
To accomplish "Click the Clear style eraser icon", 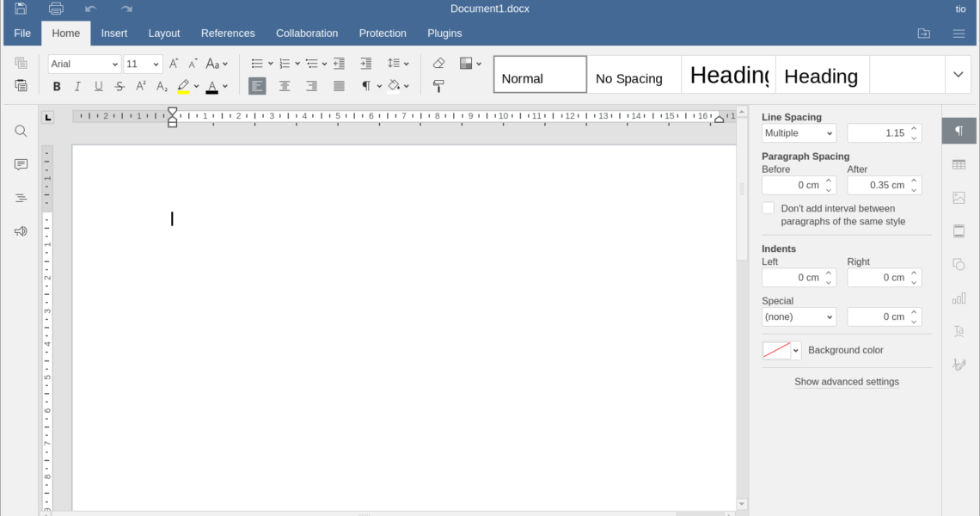I will pos(438,64).
